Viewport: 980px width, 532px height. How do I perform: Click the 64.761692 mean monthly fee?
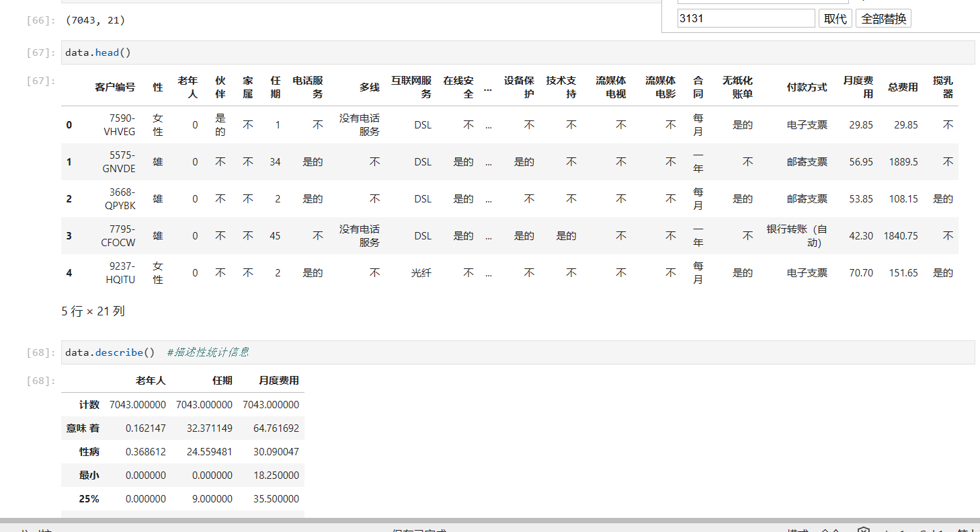pos(276,428)
